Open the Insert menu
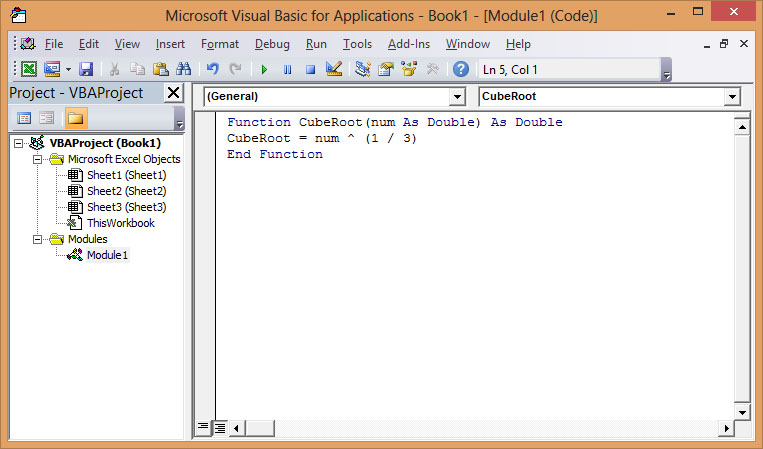Image resolution: width=763 pixels, height=449 pixels. 170,44
